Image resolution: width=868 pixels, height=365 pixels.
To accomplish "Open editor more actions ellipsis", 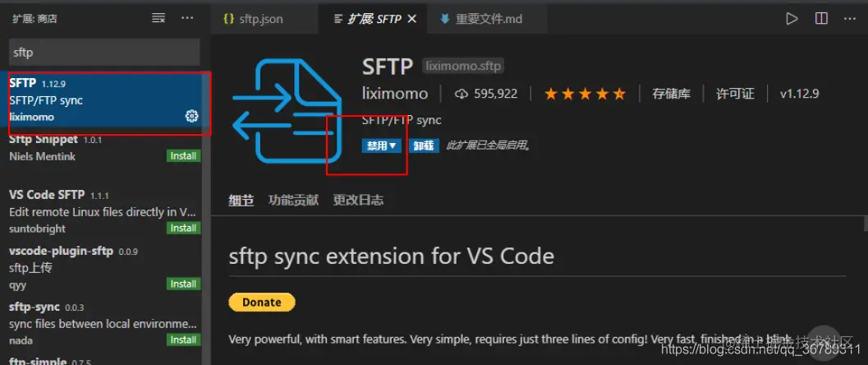I will pos(850,19).
